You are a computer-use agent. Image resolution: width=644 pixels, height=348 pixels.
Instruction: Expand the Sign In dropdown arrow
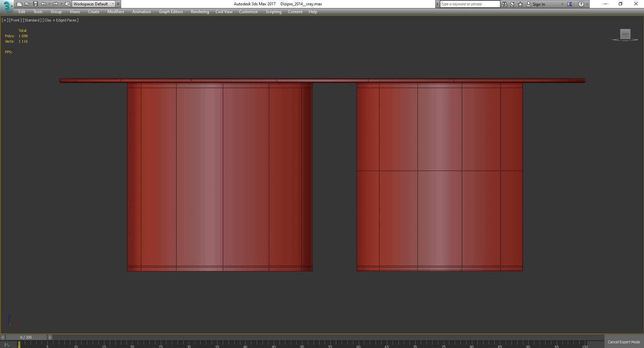[x=562, y=4]
